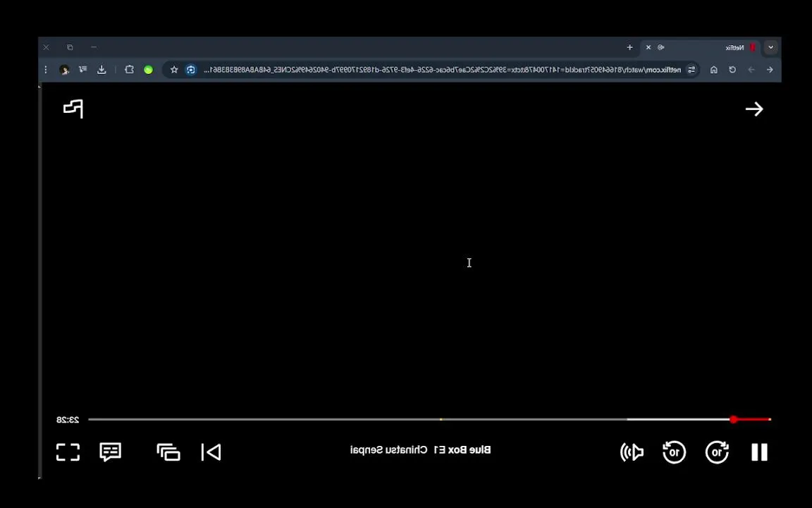Click Chrome's dimmed forward navigation arrow

[751, 69]
